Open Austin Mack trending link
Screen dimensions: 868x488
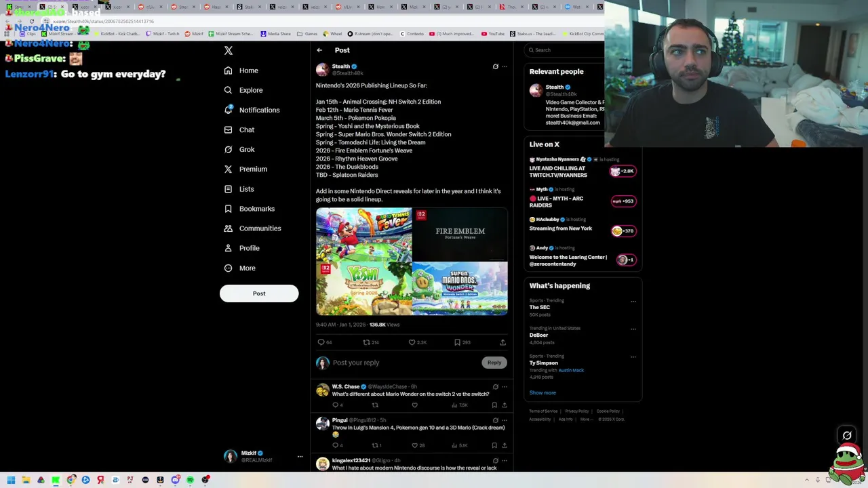tap(571, 370)
